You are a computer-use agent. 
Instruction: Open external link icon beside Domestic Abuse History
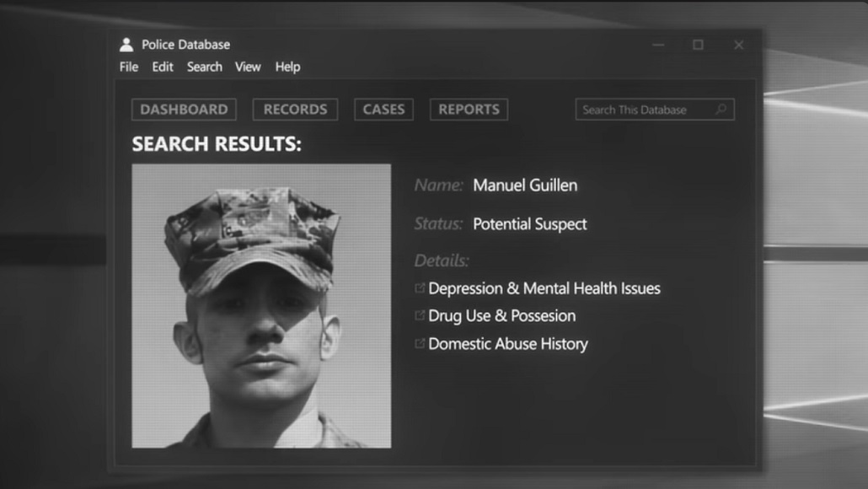[420, 344]
